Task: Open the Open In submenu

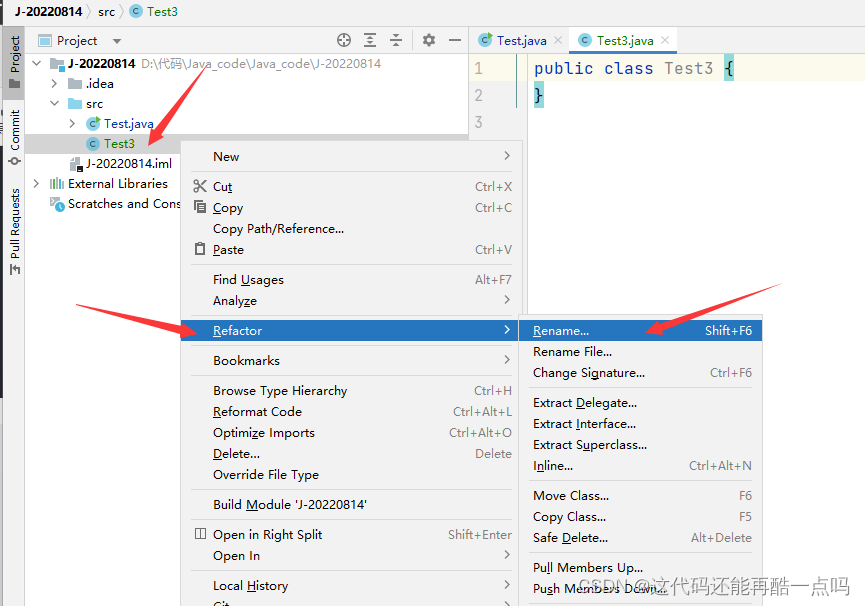Action: click(351, 555)
